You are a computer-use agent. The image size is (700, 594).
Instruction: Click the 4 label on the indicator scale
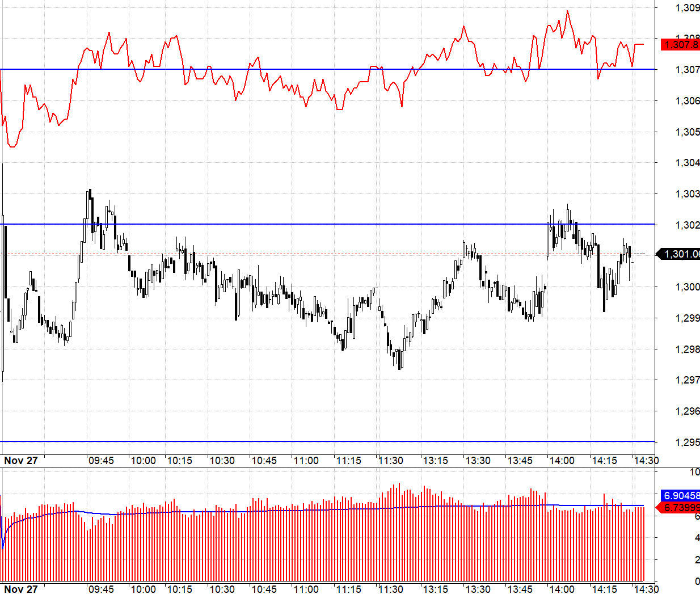(697, 538)
